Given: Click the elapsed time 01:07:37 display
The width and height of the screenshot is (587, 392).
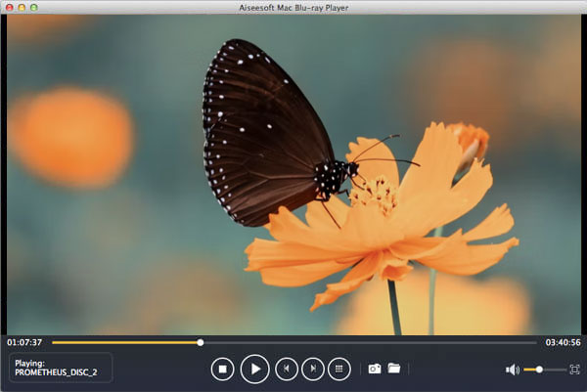Looking at the screenshot, I should (x=24, y=342).
